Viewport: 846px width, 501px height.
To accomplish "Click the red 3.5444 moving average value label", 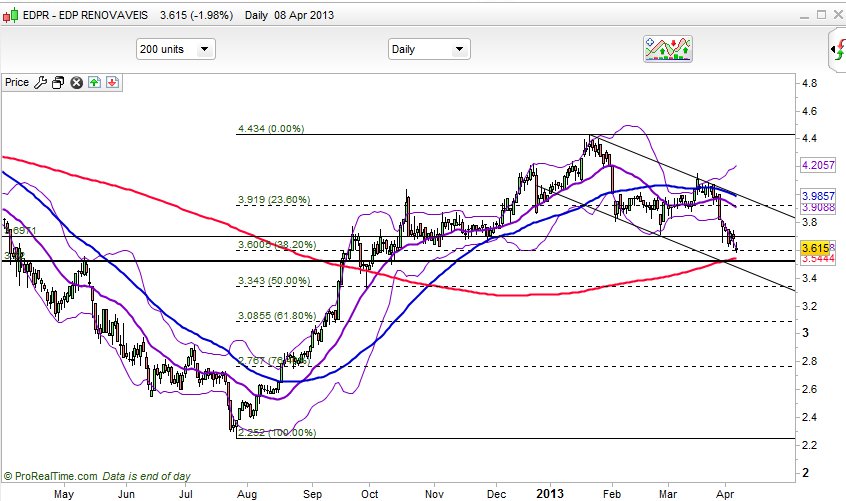I will 818,259.
